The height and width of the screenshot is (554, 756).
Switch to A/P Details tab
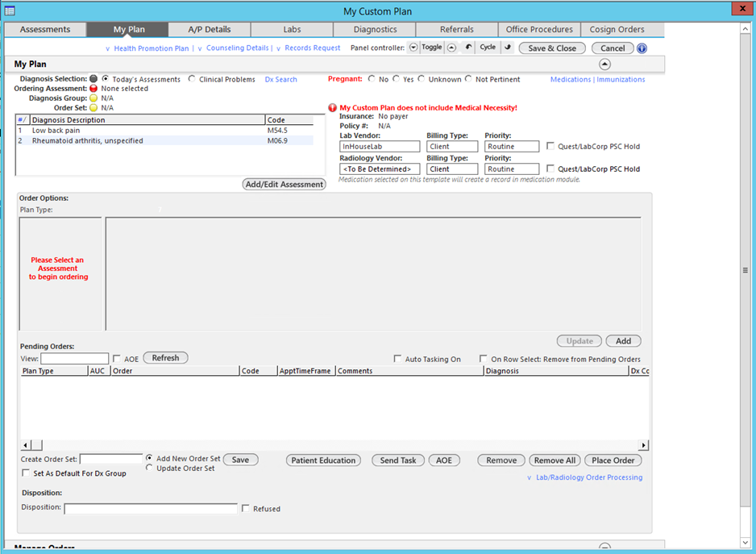coord(210,30)
